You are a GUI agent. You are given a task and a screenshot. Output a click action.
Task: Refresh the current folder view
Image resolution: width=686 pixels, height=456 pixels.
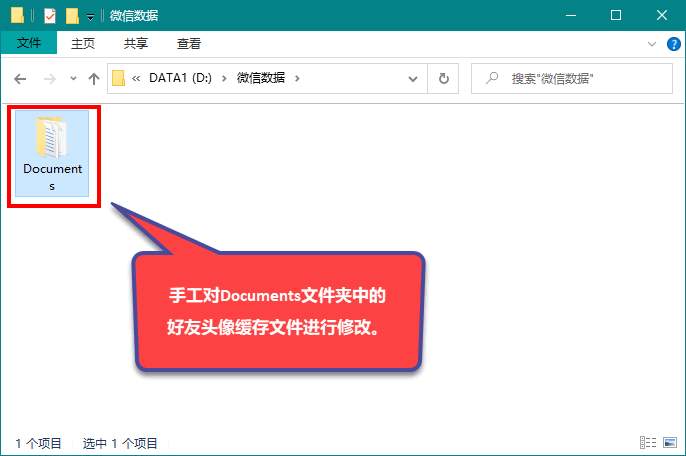(443, 79)
